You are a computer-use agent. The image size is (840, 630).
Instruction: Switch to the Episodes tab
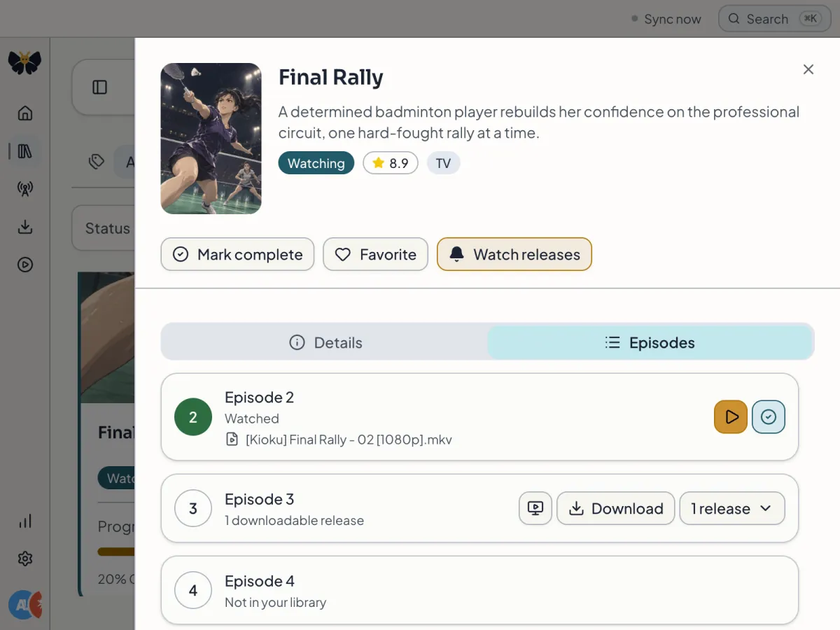click(x=650, y=342)
